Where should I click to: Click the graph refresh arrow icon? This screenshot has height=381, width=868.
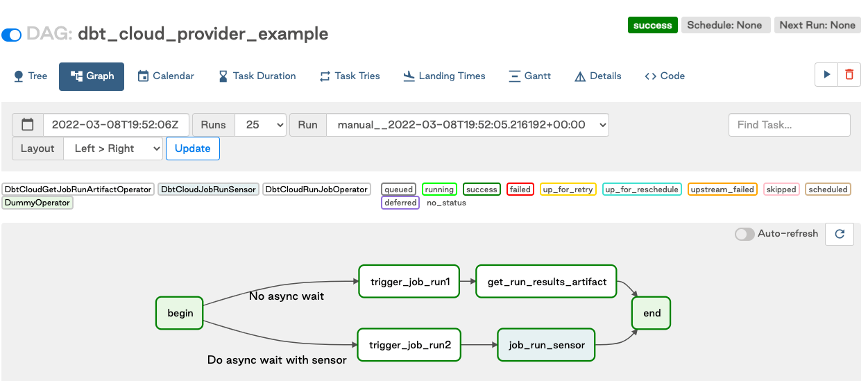coord(840,234)
